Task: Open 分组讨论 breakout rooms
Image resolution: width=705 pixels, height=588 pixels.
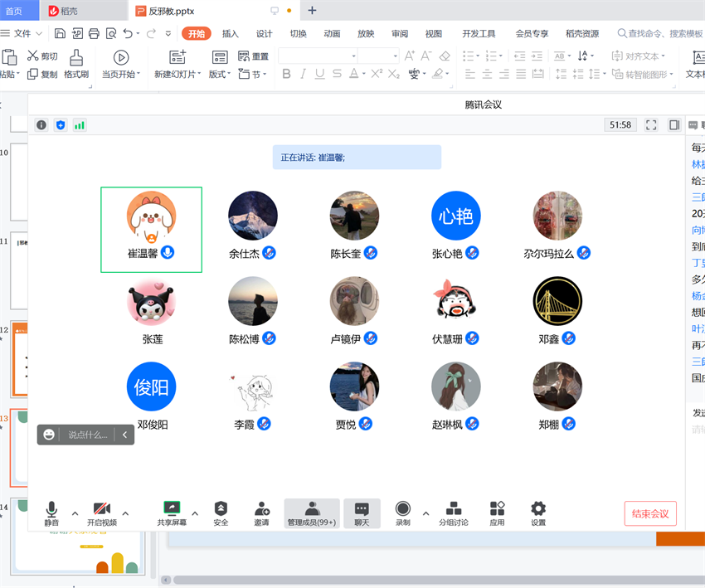Action: point(454,513)
